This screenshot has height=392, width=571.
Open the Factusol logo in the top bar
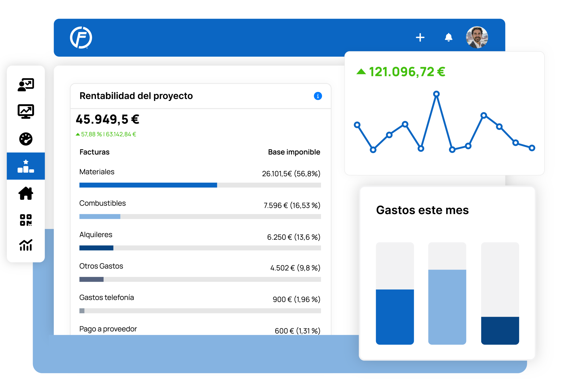(81, 37)
